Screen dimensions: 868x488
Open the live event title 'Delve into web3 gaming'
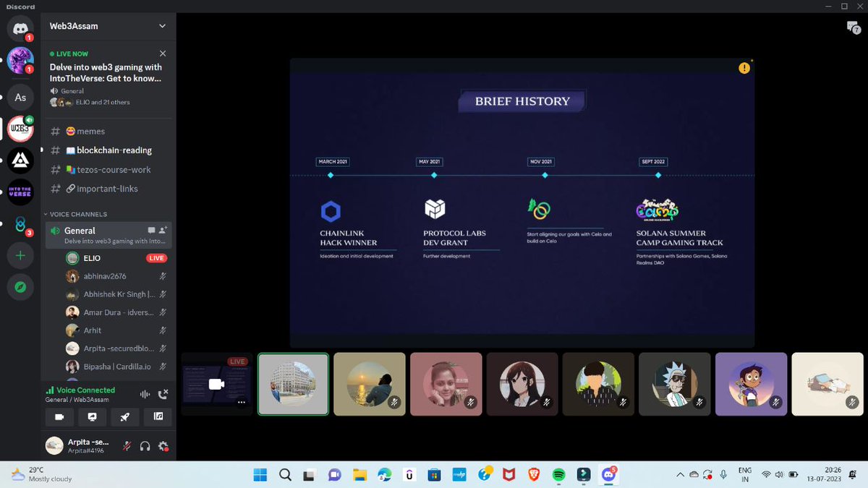(x=106, y=72)
